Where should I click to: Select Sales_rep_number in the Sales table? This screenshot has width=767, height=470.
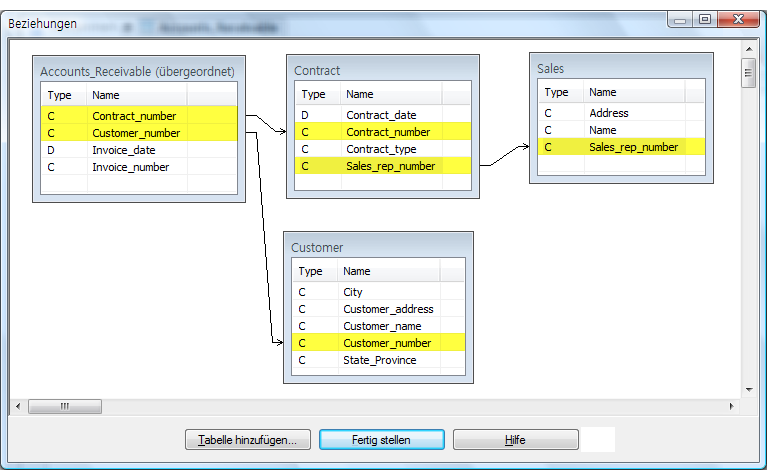coord(633,147)
